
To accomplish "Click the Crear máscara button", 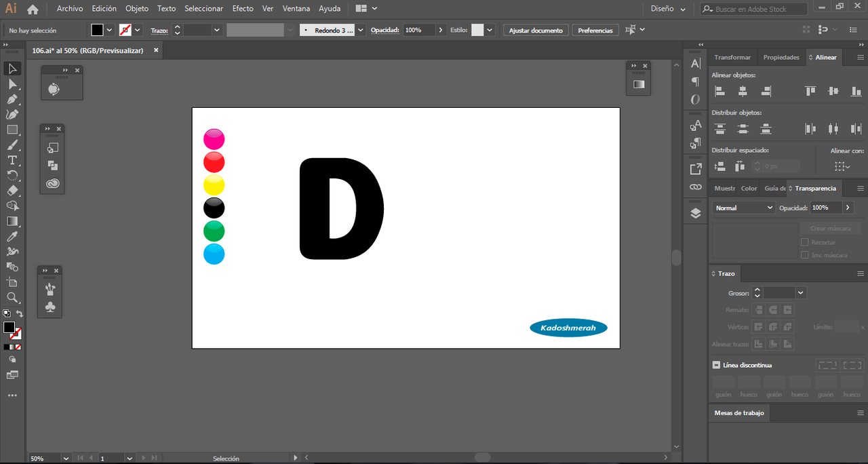I will click(x=830, y=229).
